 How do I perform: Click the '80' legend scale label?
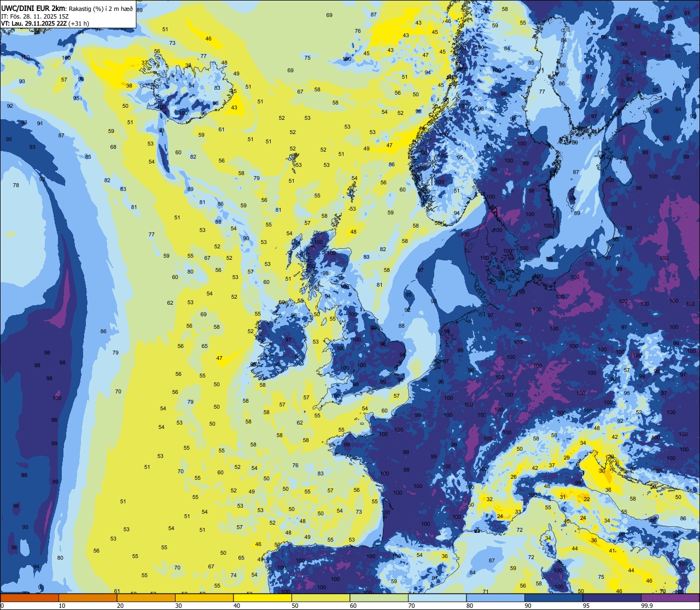click(470, 606)
